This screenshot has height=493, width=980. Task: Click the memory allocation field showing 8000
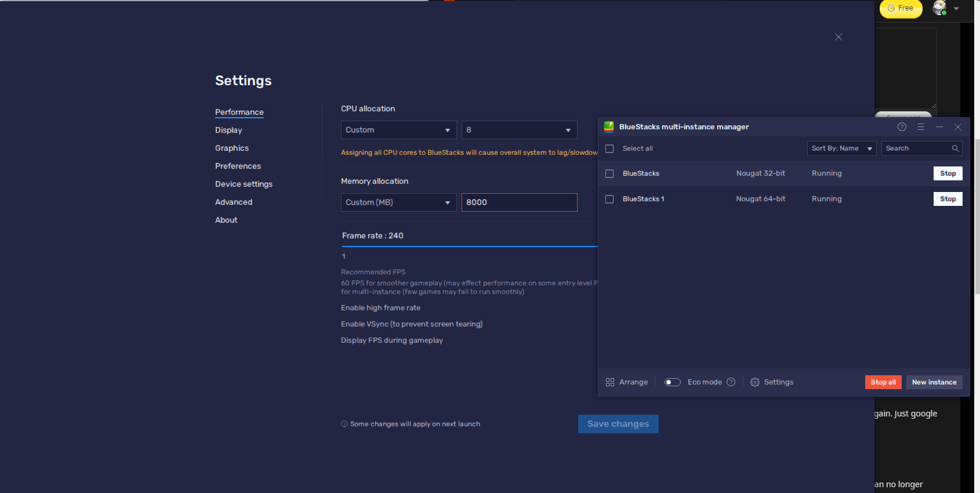pyautogui.click(x=520, y=202)
